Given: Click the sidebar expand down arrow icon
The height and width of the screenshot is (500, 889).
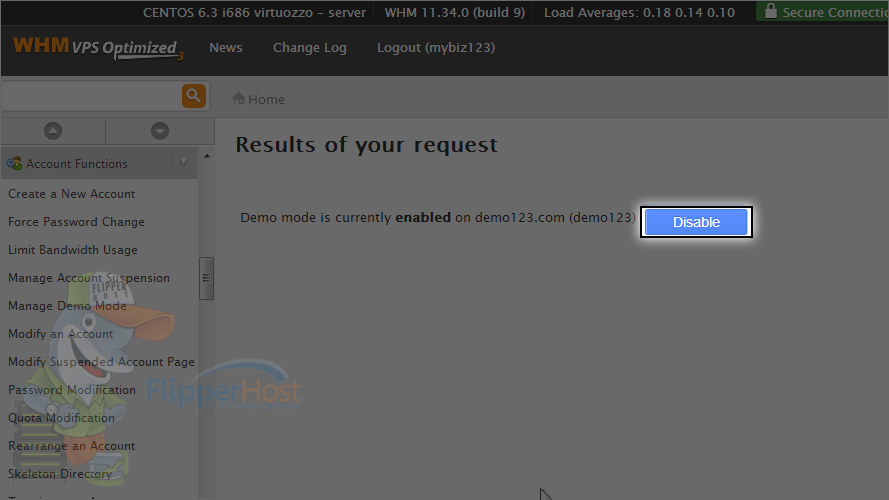Looking at the screenshot, I should tap(160, 131).
